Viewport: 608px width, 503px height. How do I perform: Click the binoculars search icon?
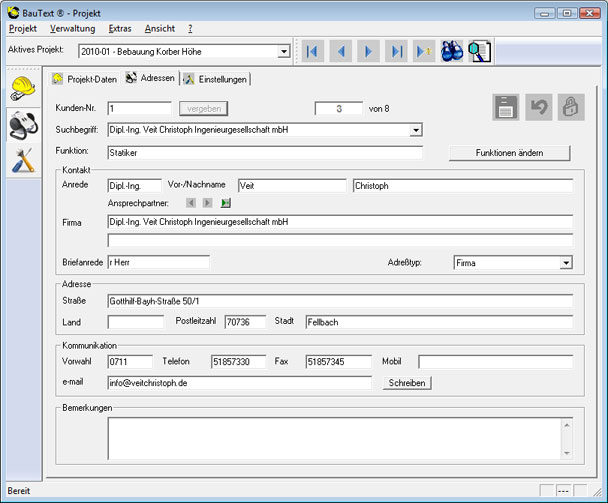point(453,52)
